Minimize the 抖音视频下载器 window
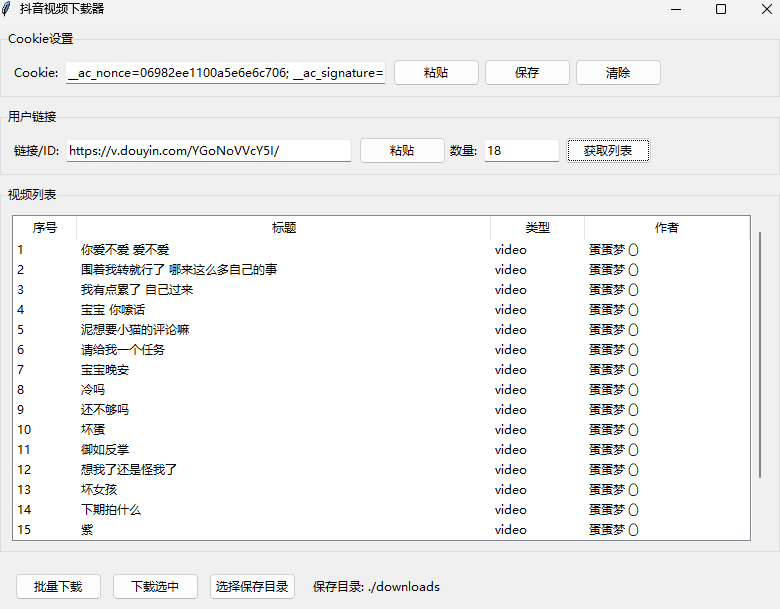The image size is (780, 609). [x=676, y=9]
